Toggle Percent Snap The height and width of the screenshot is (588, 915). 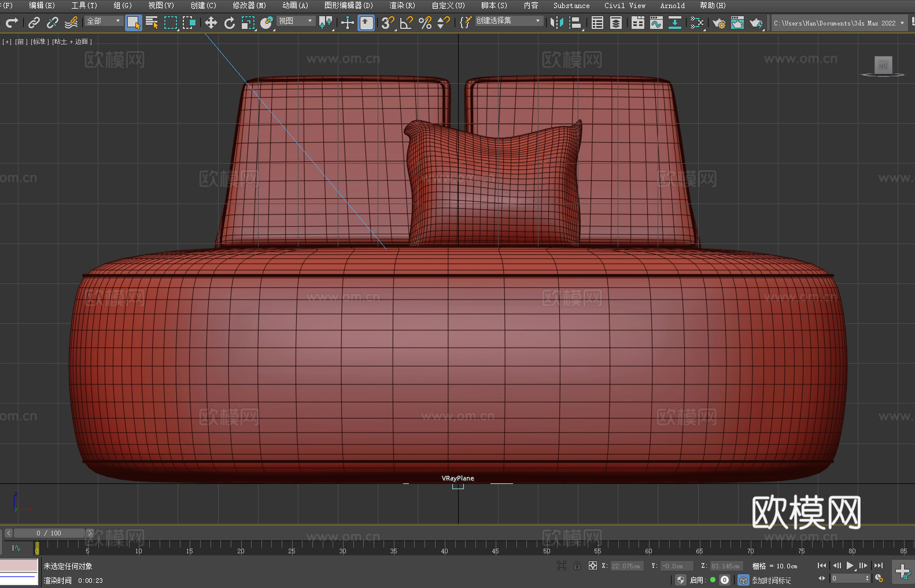[x=425, y=23]
